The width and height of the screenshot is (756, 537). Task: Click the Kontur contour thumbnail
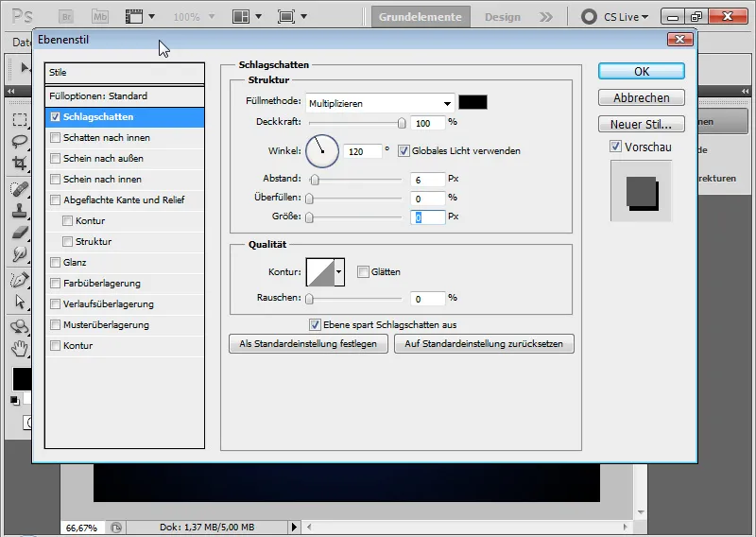coord(320,272)
